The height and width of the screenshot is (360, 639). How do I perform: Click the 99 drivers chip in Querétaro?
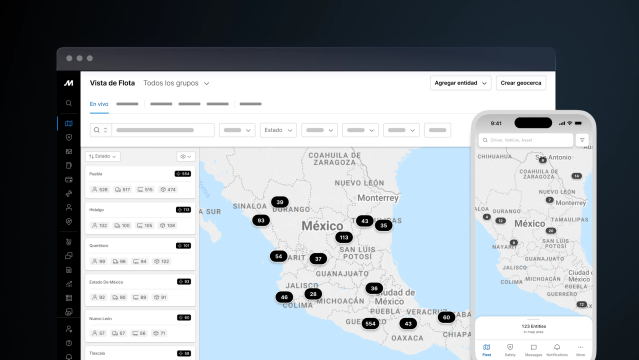pos(99,261)
